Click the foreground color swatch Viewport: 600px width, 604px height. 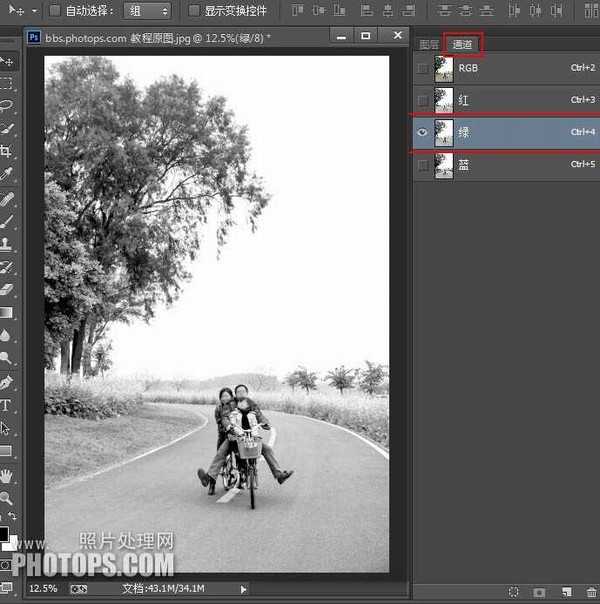pos(4,534)
